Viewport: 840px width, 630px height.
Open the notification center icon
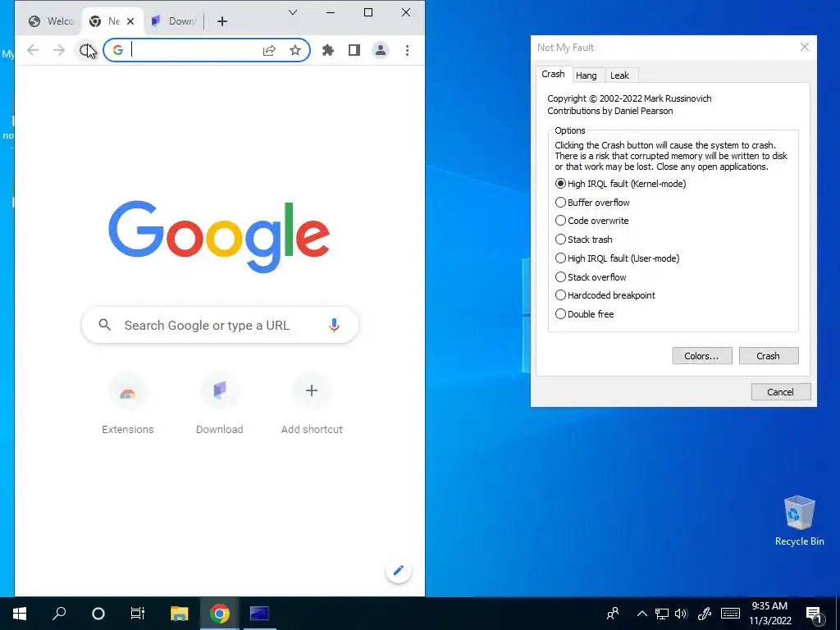click(x=814, y=615)
